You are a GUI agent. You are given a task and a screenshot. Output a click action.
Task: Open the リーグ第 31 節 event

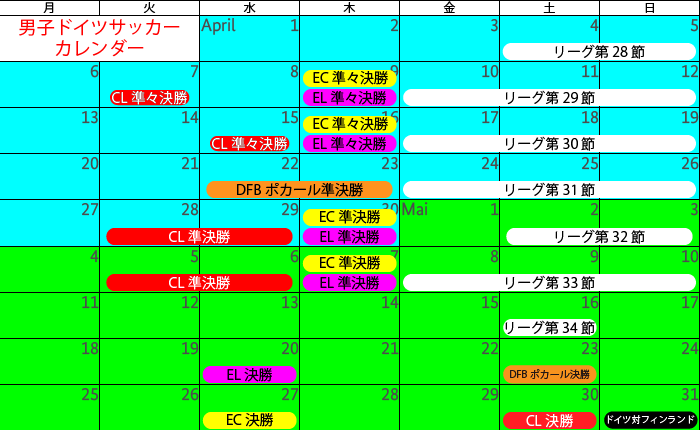click(549, 189)
